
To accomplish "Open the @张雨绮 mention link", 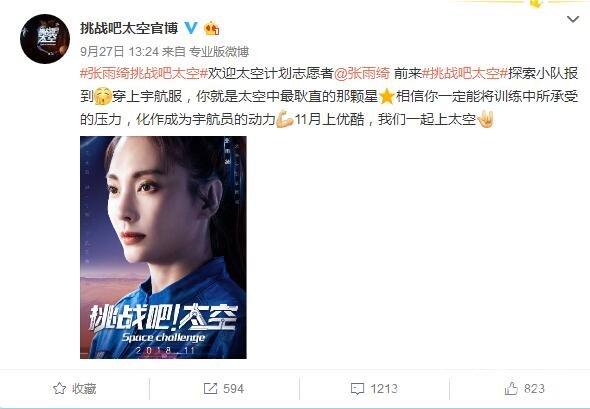I will click(x=362, y=73).
